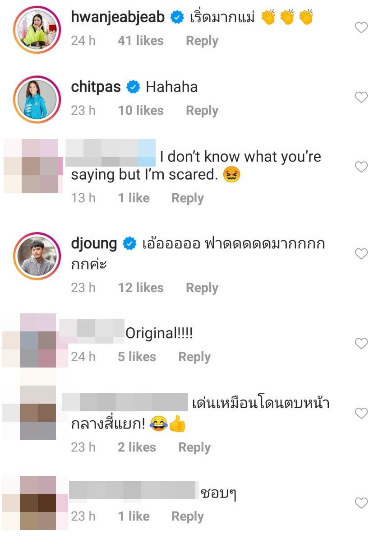Show who gave 12 likes to djoung
Screen dimensions: 392x540
[140, 288]
